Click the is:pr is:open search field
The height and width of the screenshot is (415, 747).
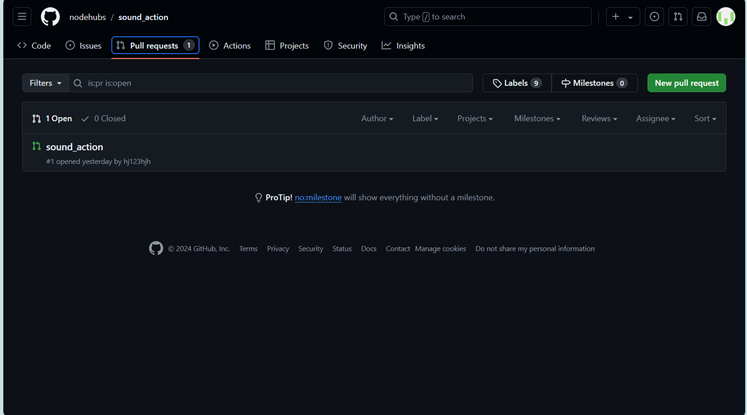[270, 83]
